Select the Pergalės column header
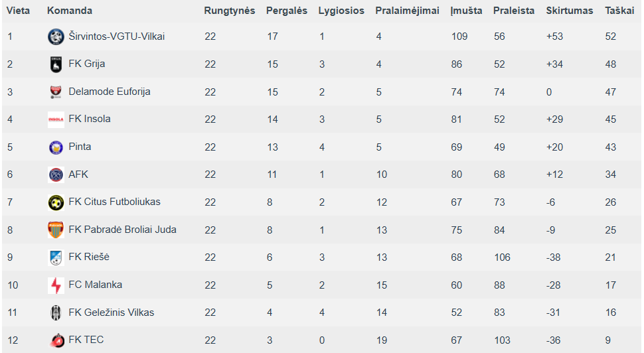The image size is (644, 353). point(287,11)
